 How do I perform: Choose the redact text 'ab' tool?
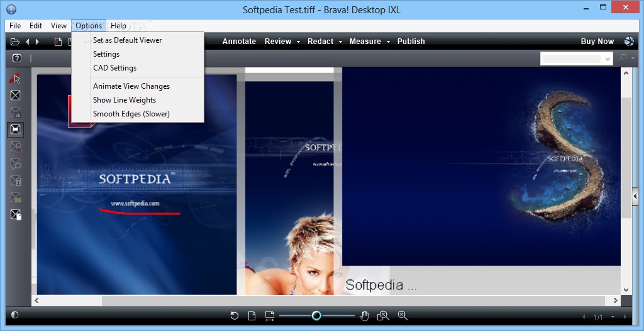pos(16,113)
